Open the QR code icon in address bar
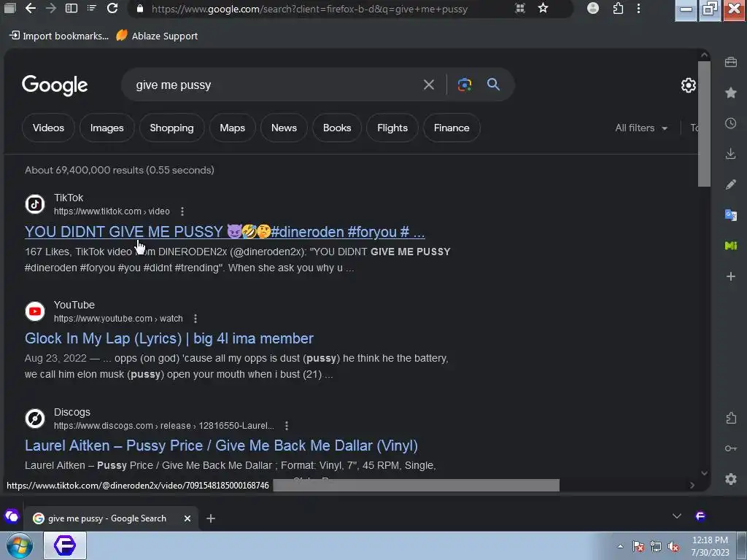The width and height of the screenshot is (747, 560). click(x=520, y=8)
